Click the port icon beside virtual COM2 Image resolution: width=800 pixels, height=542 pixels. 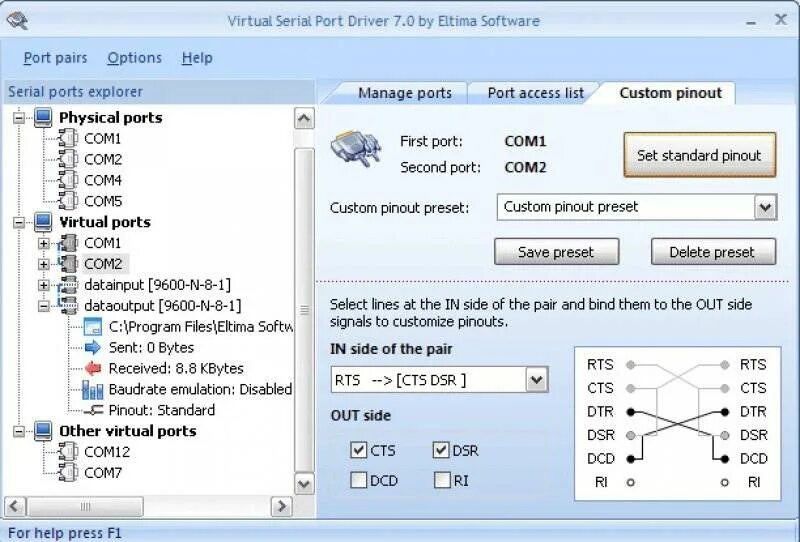tap(68, 264)
